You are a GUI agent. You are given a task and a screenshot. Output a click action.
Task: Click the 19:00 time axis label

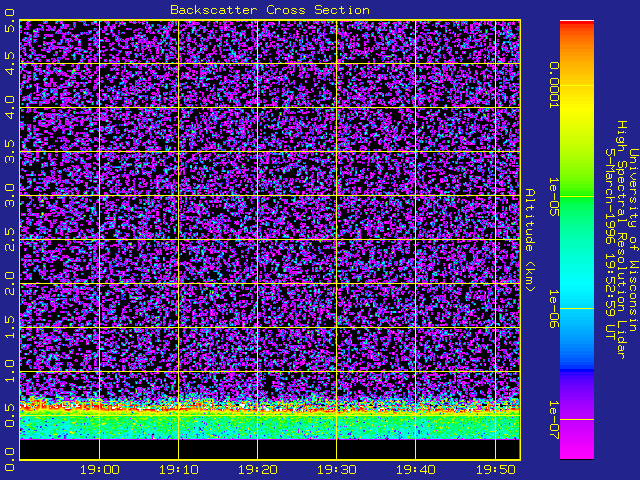click(99, 470)
